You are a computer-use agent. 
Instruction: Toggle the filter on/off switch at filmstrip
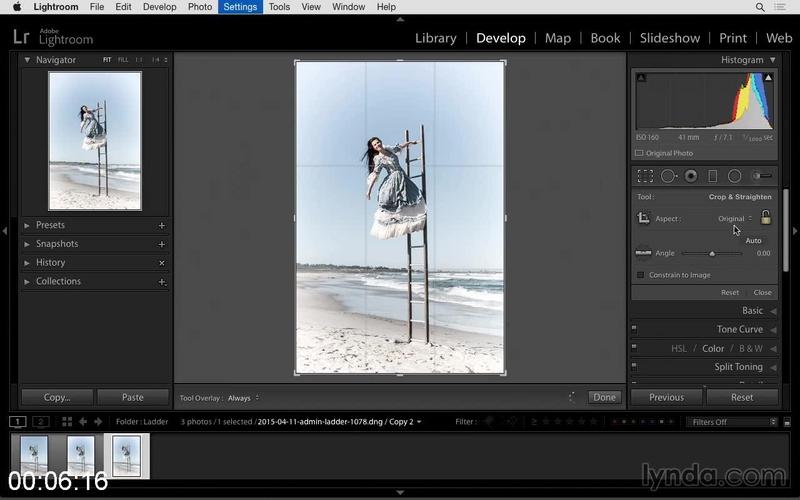pos(787,422)
